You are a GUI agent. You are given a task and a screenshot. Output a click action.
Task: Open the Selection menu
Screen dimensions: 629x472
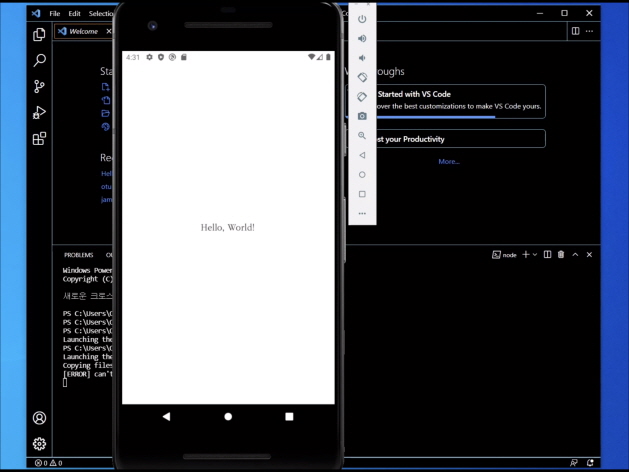point(101,14)
